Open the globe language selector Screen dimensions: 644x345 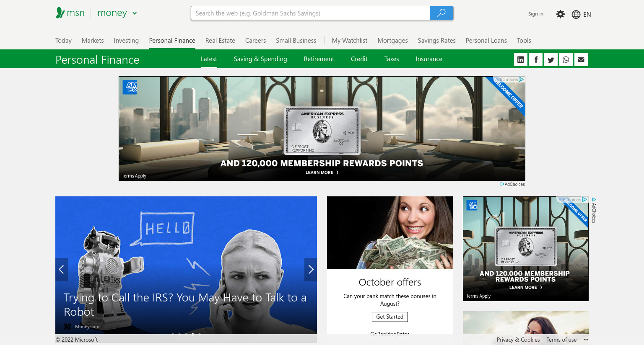pos(576,14)
